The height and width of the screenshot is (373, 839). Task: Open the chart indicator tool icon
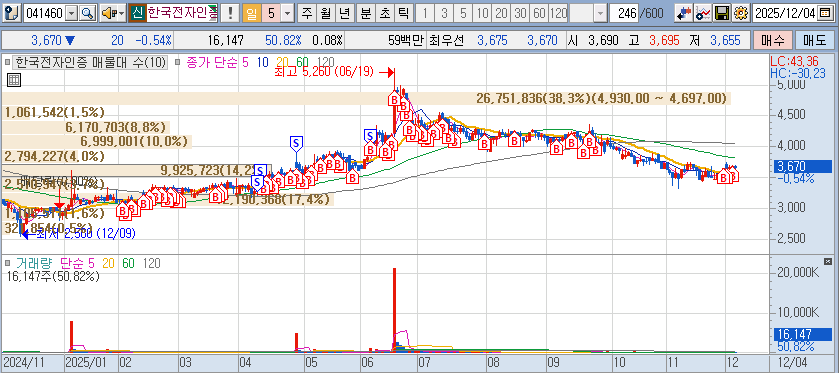pos(703,13)
